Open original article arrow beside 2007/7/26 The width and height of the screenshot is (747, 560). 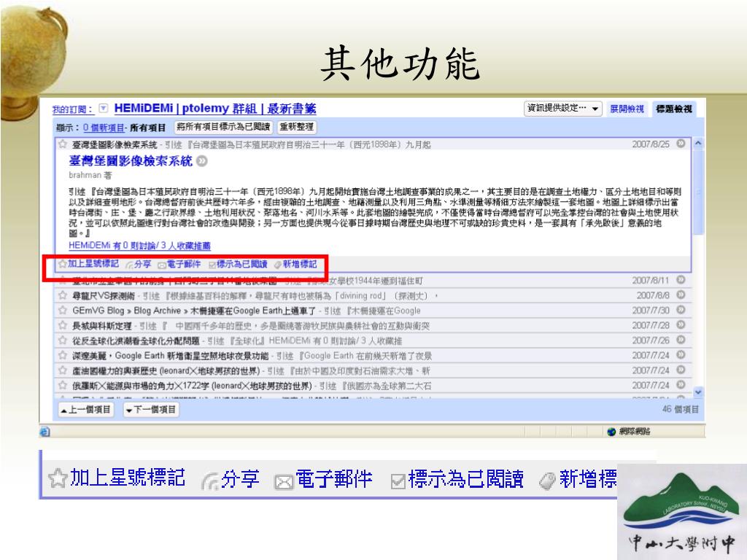point(681,340)
